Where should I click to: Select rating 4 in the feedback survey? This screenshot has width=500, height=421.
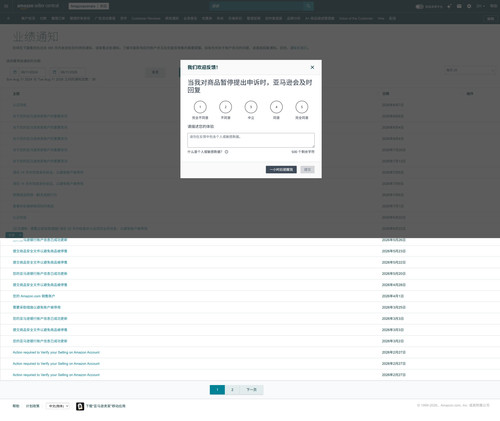tap(276, 107)
